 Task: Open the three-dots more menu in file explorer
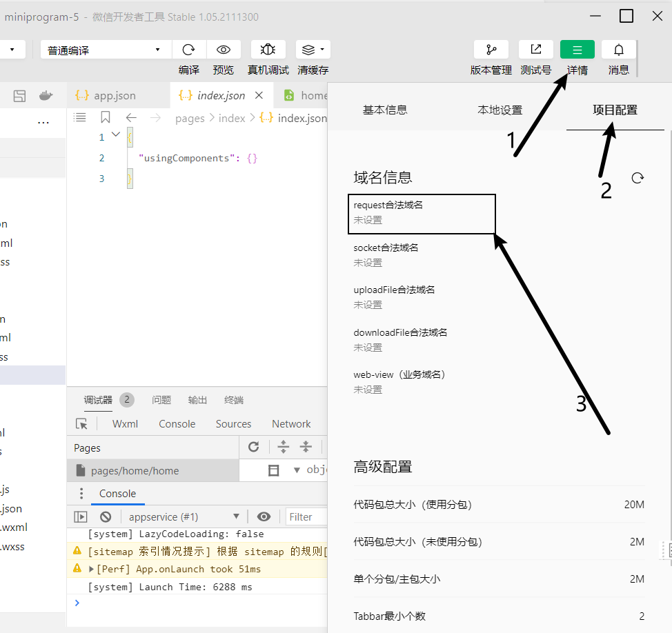click(43, 123)
